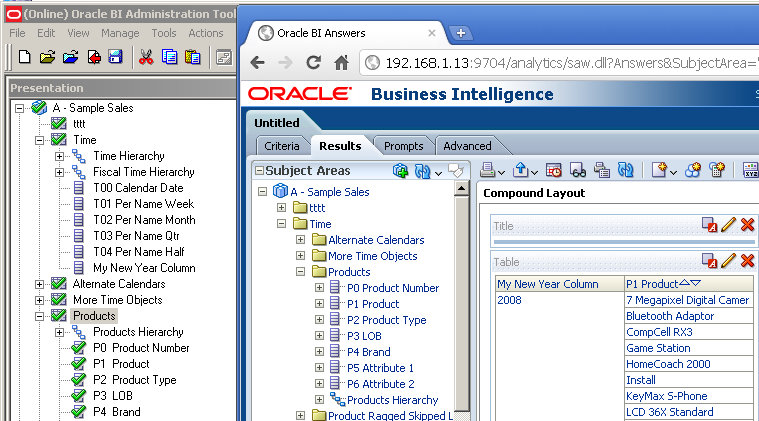
Task: Expand the Fiscal Time Hierarchy node
Action: click(59, 172)
